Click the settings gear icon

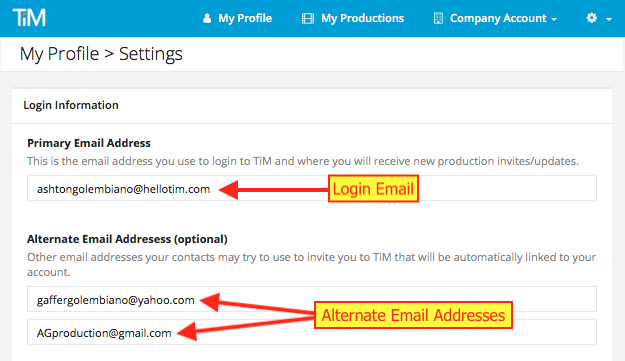pos(592,18)
